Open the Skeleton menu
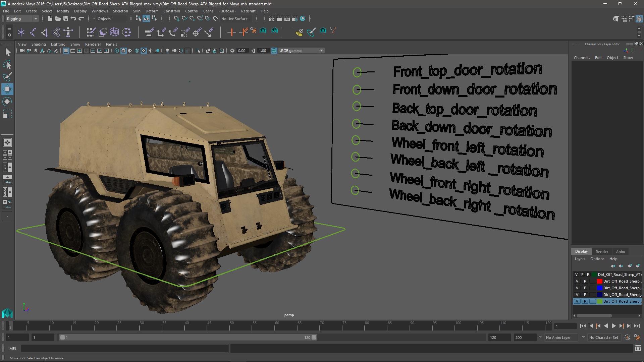 click(x=120, y=11)
